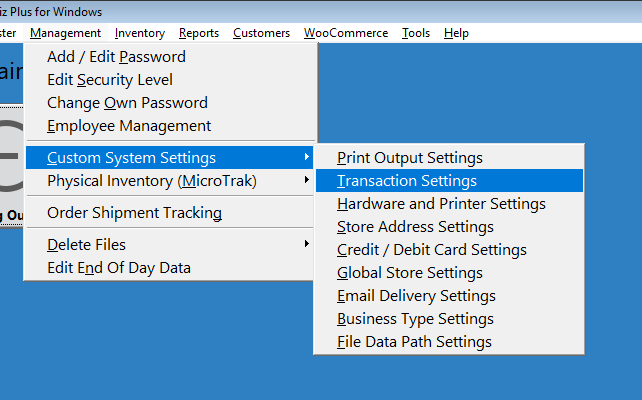The height and width of the screenshot is (400, 642).
Task: Open the Customers menu
Action: point(261,33)
